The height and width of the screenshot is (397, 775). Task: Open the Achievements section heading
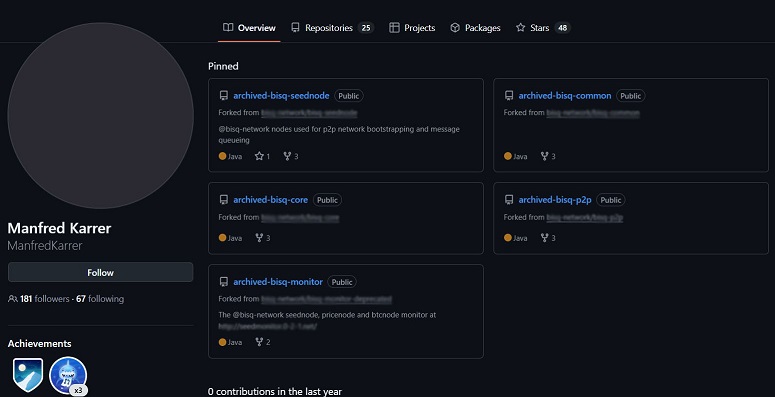(40, 344)
